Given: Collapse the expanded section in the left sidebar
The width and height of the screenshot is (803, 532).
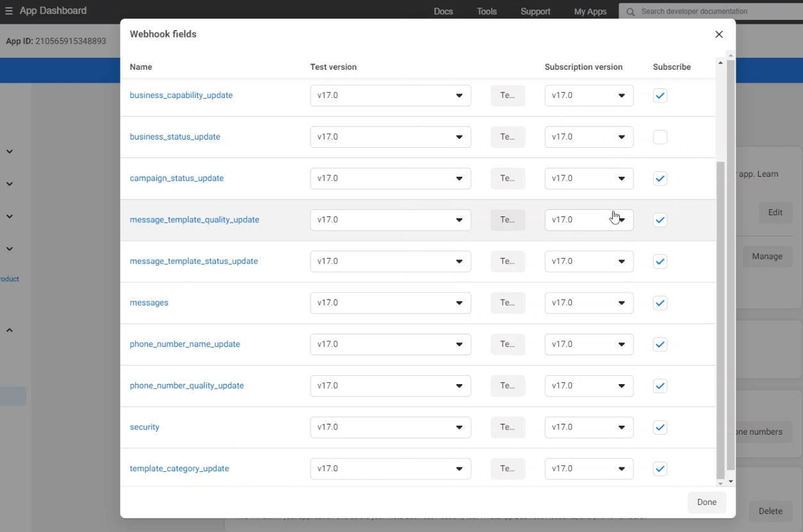Looking at the screenshot, I should click(x=10, y=330).
